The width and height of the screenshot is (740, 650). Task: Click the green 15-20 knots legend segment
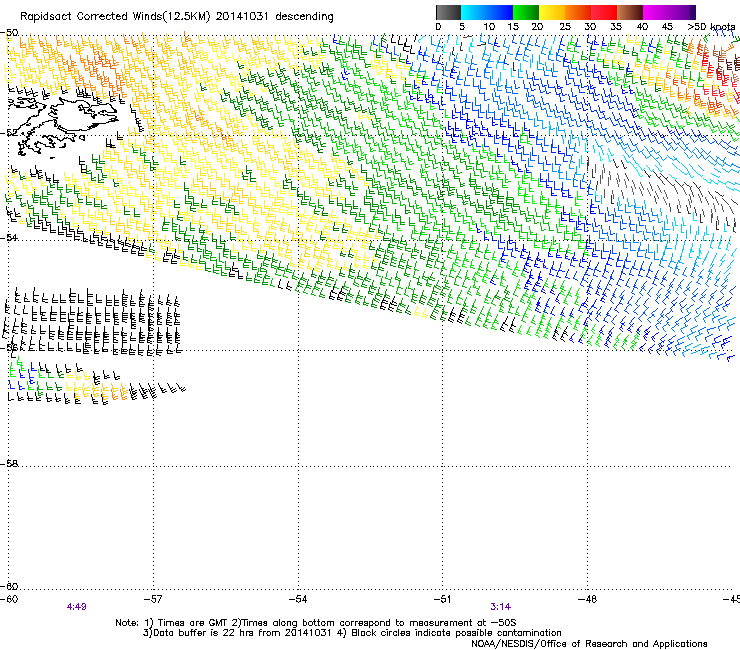(526, 12)
